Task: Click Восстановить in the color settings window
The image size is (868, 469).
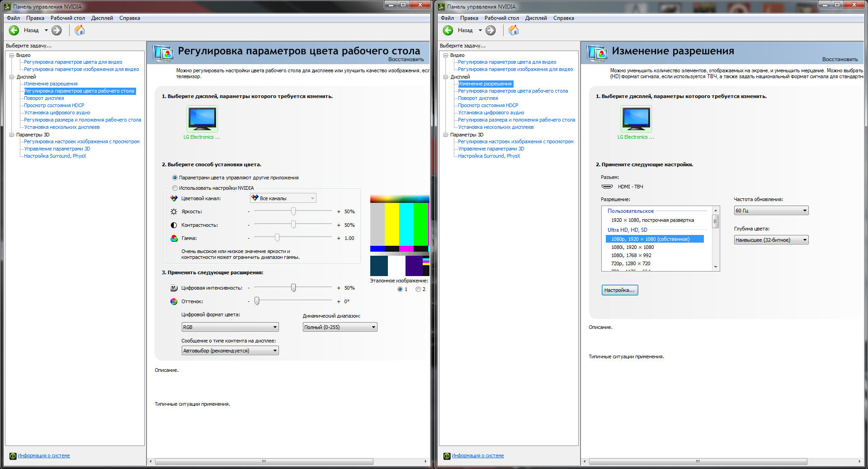Action: tap(406, 60)
